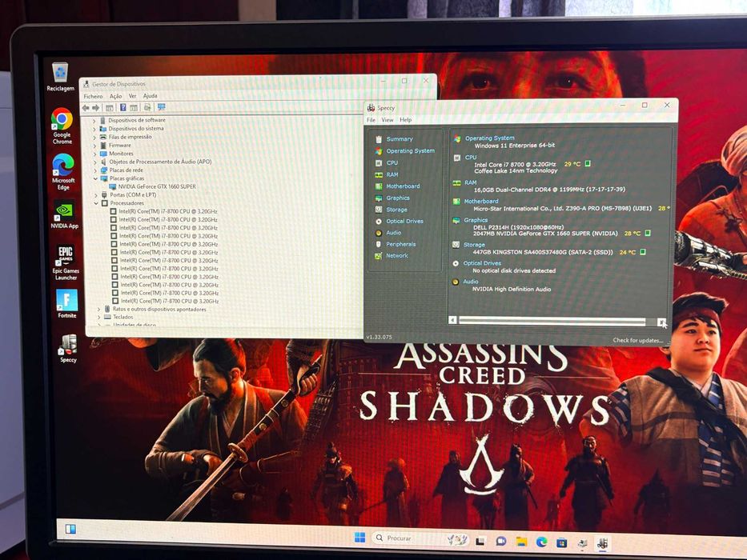The width and height of the screenshot is (747, 560).
Task: Launch Epic Games Launcher from the desktop
Action: (x=66, y=262)
